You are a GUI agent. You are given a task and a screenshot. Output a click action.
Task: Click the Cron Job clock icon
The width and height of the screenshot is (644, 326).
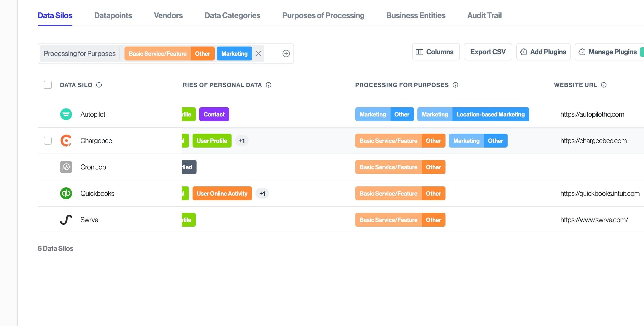[66, 167]
